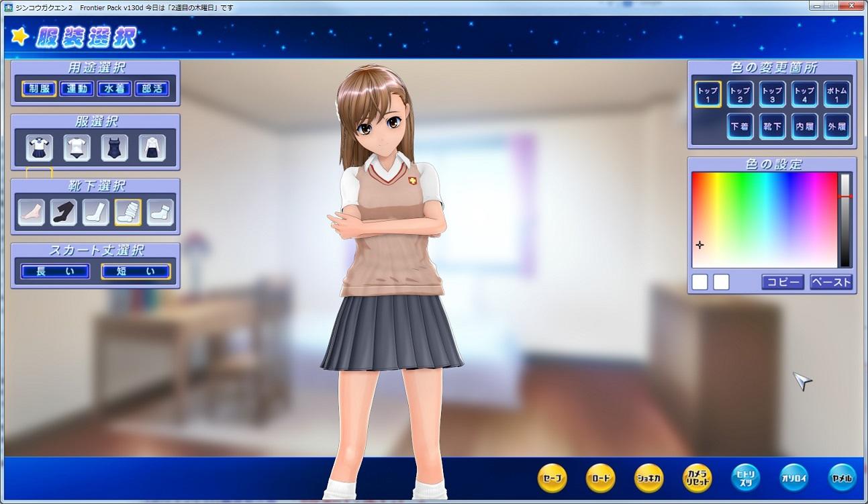
Task: Pick color target 下着
Action: [x=740, y=126]
